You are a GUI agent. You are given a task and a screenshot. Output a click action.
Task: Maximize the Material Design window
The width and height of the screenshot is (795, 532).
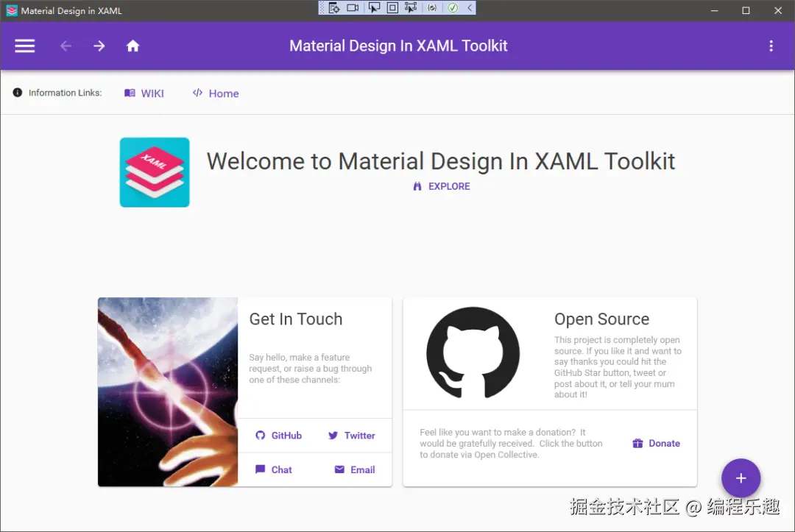[746, 10]
